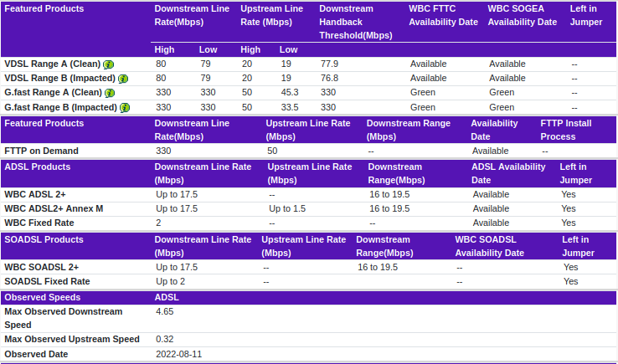Click the WBC FTTC Availability Date header
Screen dimensions: 618x364
(443, 15)
